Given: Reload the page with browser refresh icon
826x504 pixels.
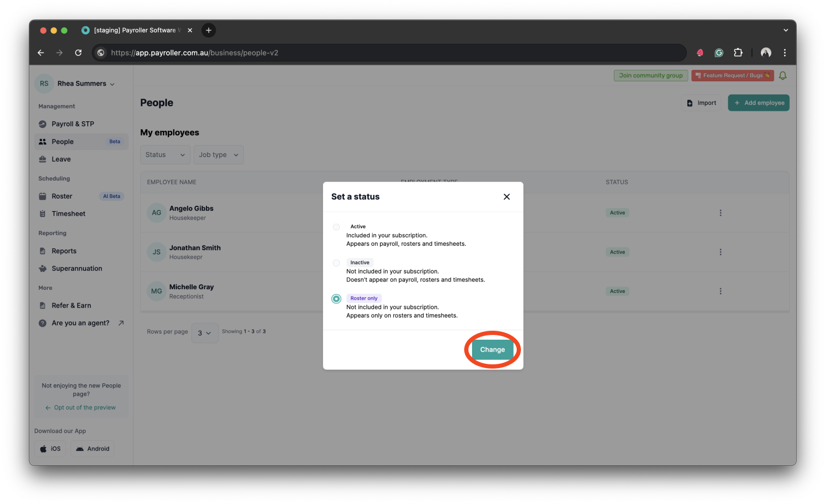Looking at the screenshot, I should (78, 52).
